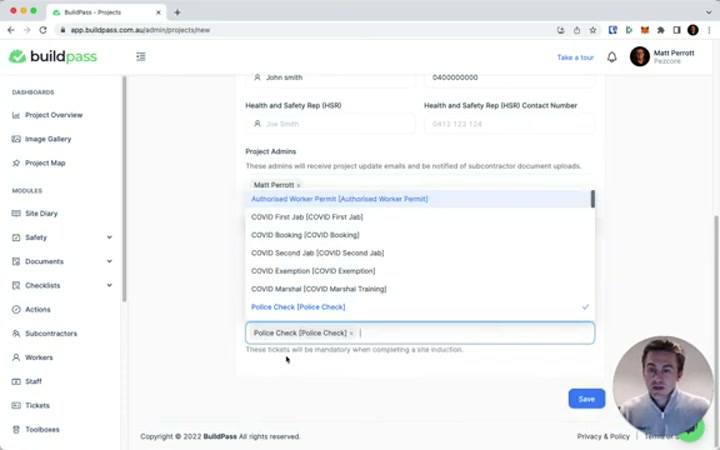Open a new browser tab

[x=177, y=12]
